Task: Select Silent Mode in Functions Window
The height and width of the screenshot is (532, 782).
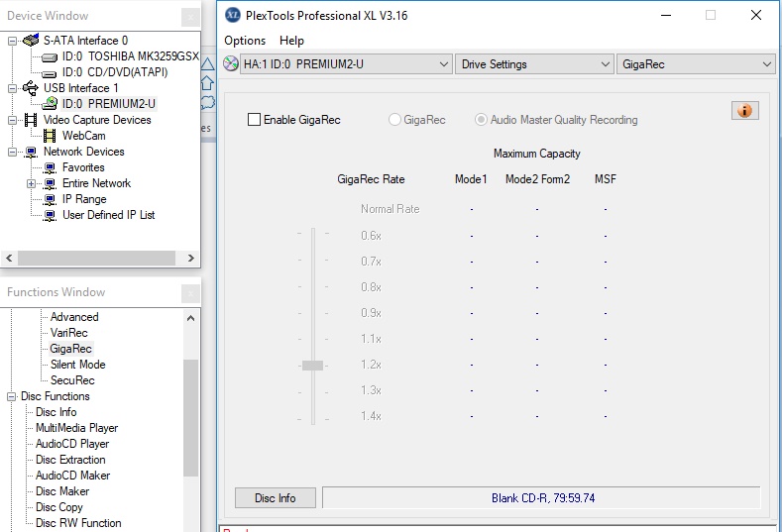Action: 77,365
